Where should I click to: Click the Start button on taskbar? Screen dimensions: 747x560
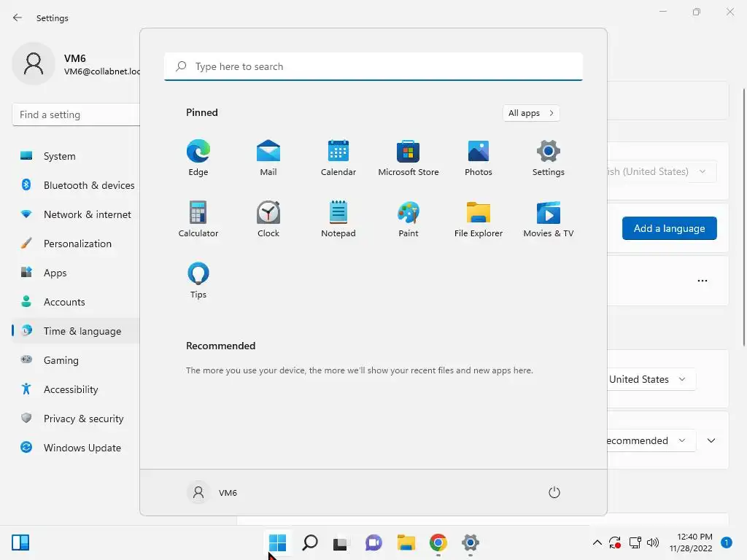click(277, 542)
